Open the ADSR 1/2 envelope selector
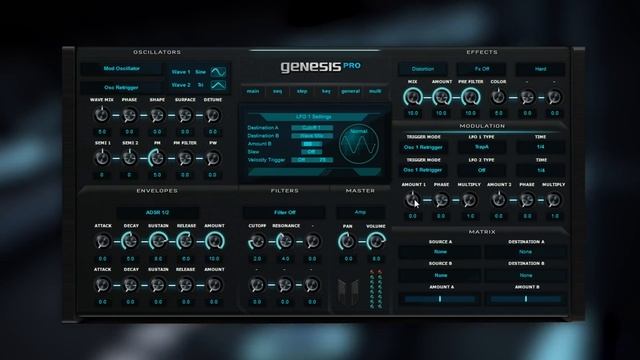The width and height of the screenshot is (640, 360). [x=158, y=213]
